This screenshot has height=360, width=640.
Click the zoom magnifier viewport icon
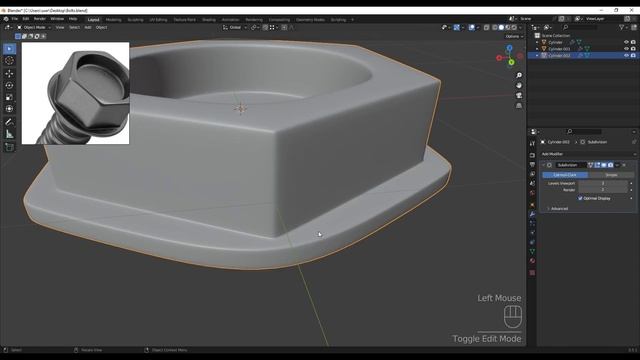519,76
